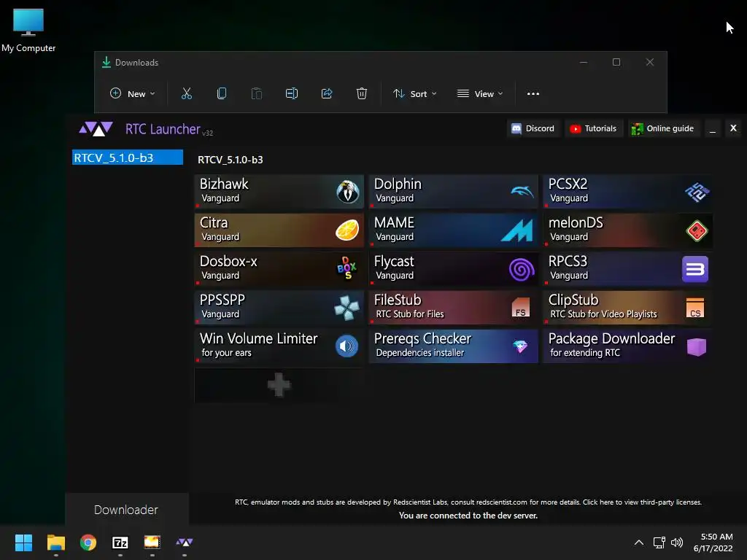747x560 pixels.
Task: Open File Explorer from the taskbar
Action: 55,542
